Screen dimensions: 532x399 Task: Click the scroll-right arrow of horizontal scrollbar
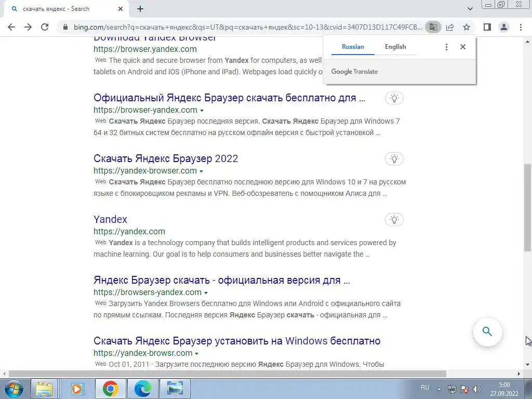519,374
